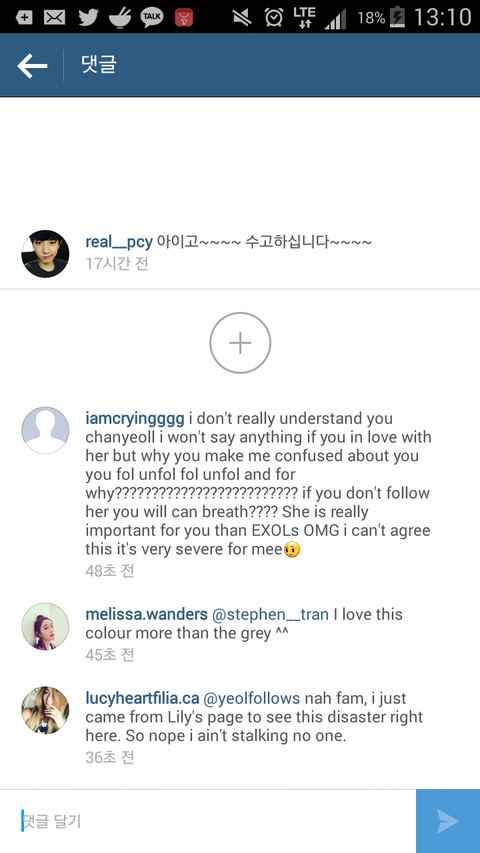Screen dimensions: 480x853
Task: Tap lucyheartfilia.ca profile photo
Action: pyautogui.click(x=45, y=710)
